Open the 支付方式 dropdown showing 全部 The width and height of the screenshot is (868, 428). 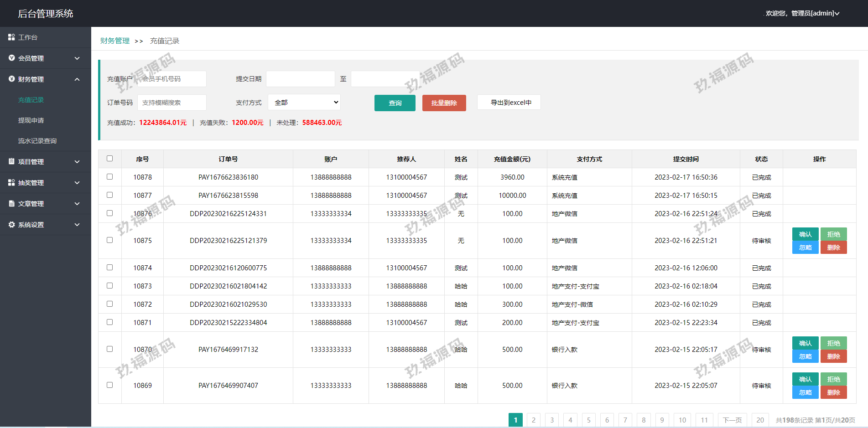tap(304, 103)
